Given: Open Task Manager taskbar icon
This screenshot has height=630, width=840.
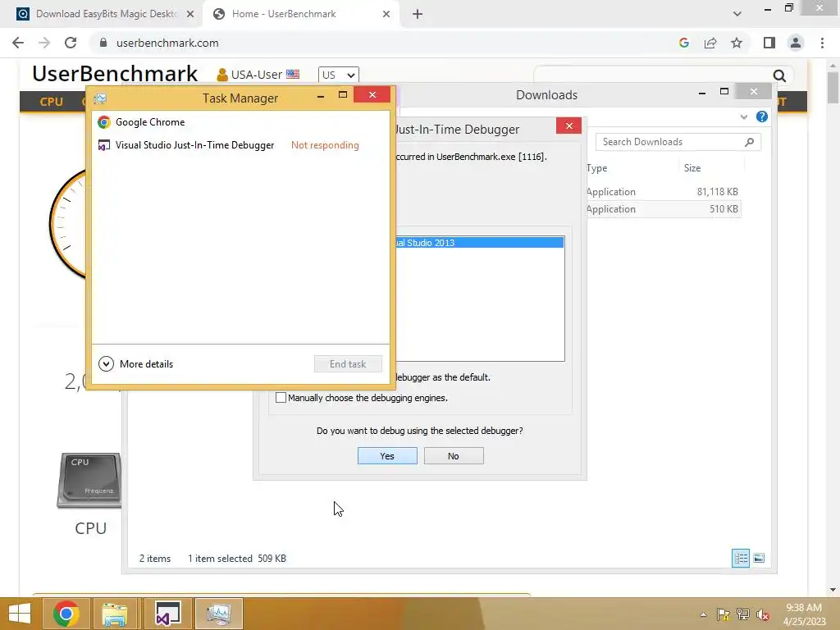Looking at the screenshot, I should click(x=218, y=614).
